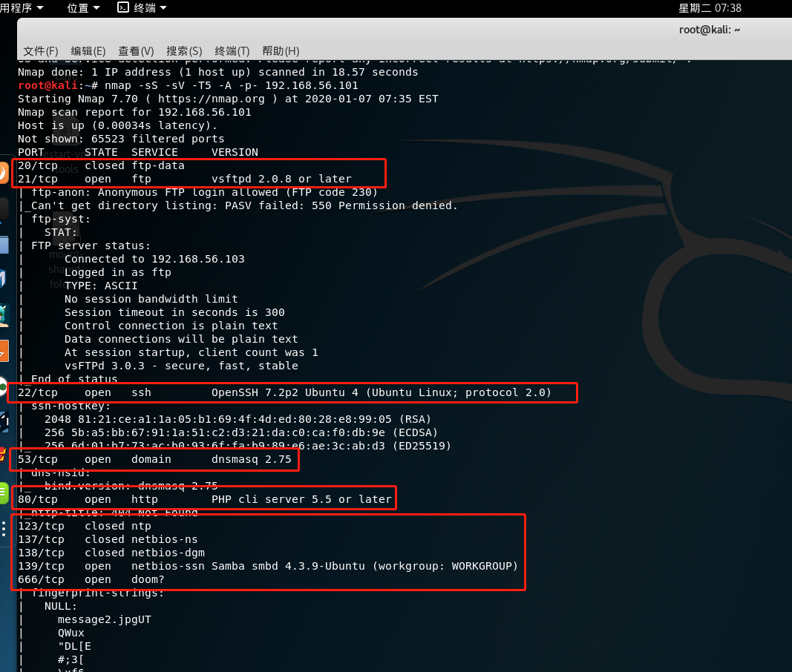This screenshot has height=672, width=792.
Task: Click 'Nmap scan report for 192.168.56.101' line
Action: pyautogui.click(x=134, y=112)
